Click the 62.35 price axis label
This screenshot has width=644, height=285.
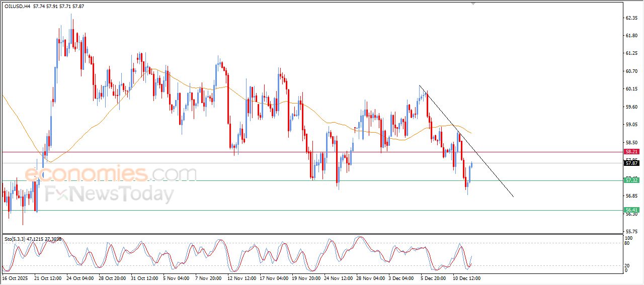631,18
